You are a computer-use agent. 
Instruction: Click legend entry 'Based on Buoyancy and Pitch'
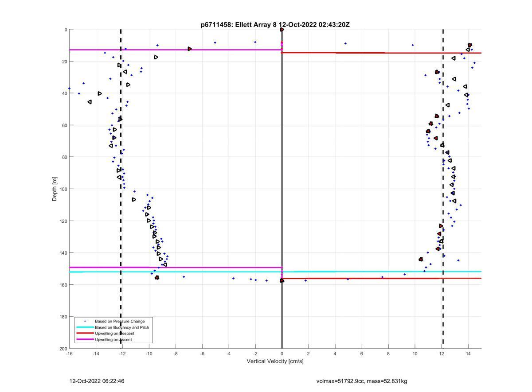tap(122, 327)
